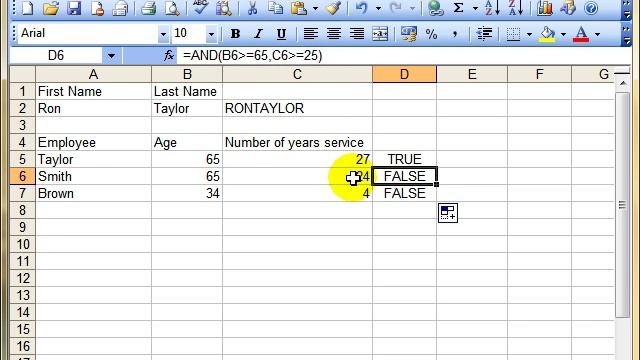
Task: Select the Number of years service header
Action: point(297,142)
